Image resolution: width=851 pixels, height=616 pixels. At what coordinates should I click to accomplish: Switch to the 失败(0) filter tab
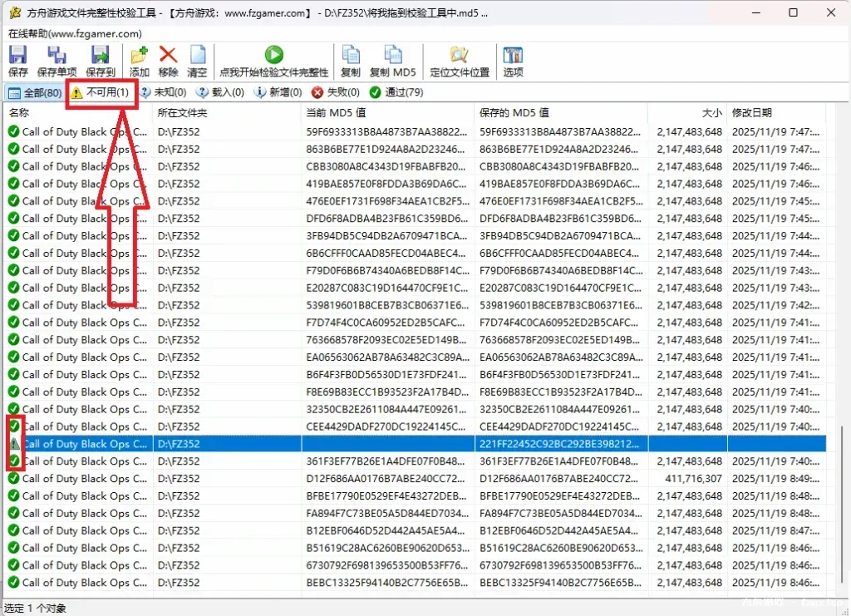336,92
